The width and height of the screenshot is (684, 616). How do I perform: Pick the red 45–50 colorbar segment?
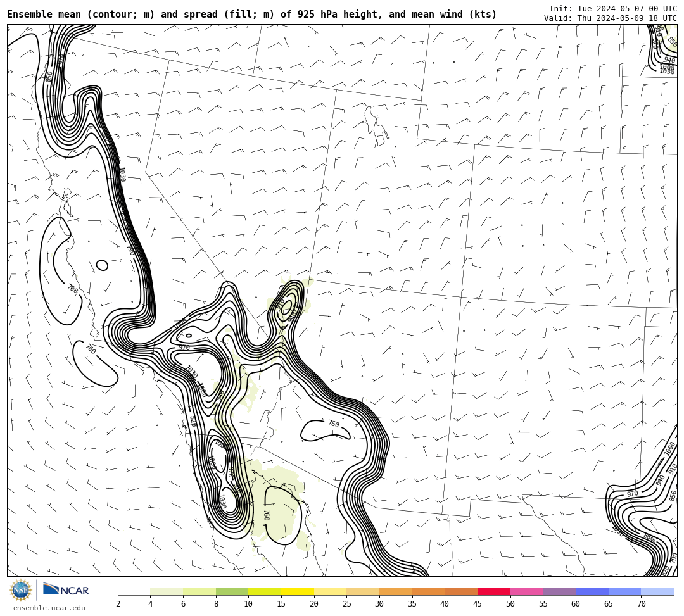coord(494,591)
